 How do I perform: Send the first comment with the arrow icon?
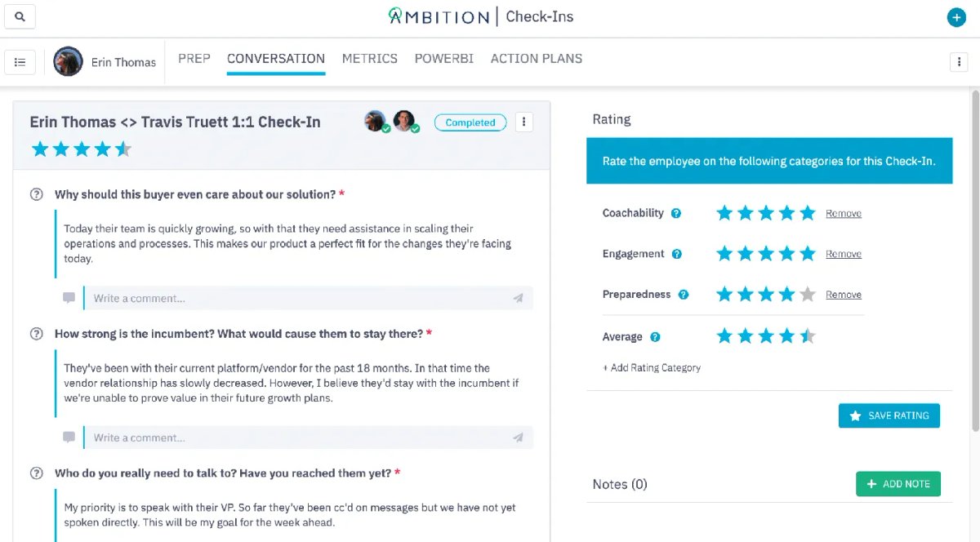point(518,298)
